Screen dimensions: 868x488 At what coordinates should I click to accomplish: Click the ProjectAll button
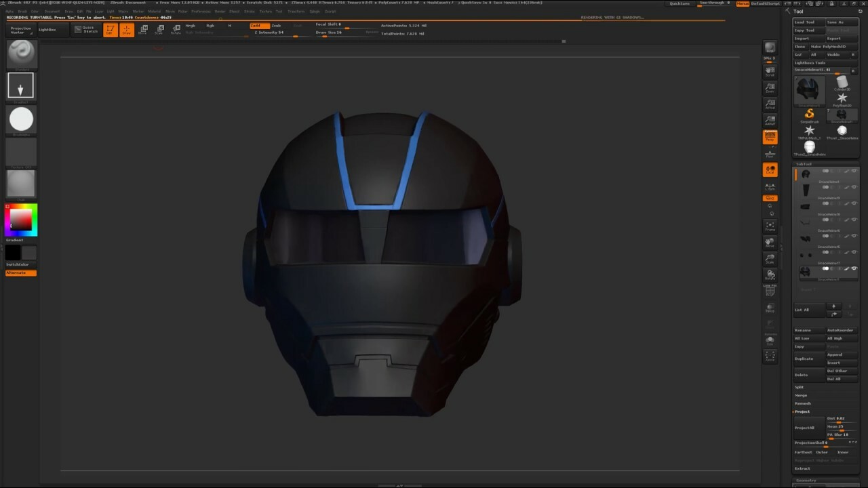tap(809, 428)
